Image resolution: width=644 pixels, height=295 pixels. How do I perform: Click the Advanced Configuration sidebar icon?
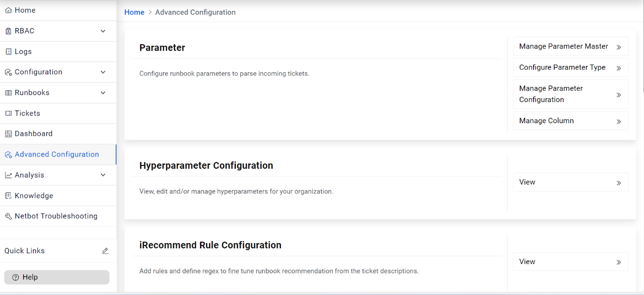point(8,155)
